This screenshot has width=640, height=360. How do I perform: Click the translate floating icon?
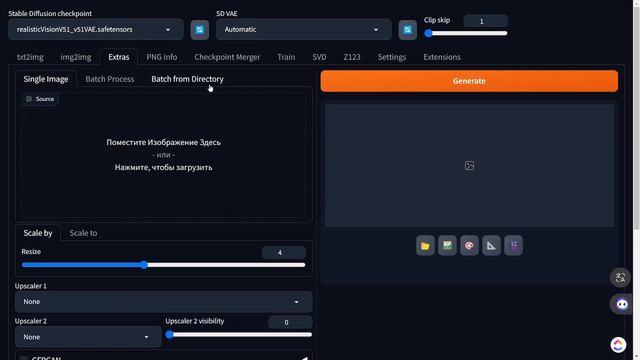click(x=620, y=278)
